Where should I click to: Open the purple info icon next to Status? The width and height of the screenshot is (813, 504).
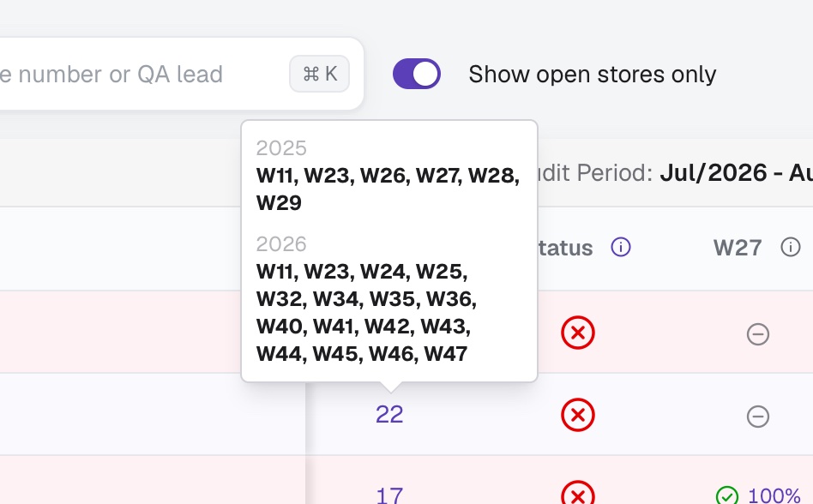[x=621, y=247]
